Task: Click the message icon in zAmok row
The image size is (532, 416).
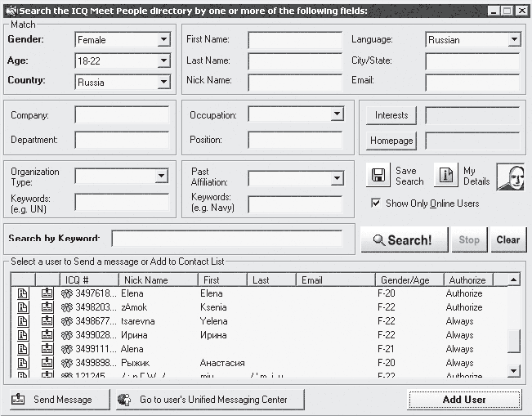Action: coord(47,307)
